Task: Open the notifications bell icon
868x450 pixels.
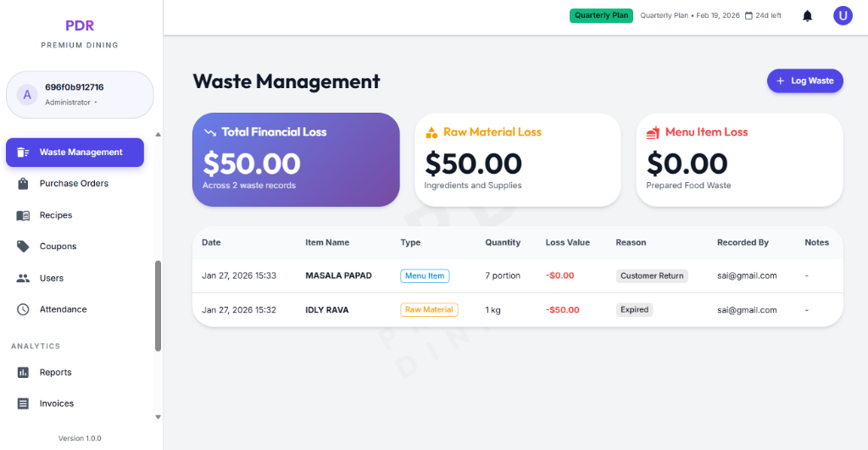Action: [807, 16]
